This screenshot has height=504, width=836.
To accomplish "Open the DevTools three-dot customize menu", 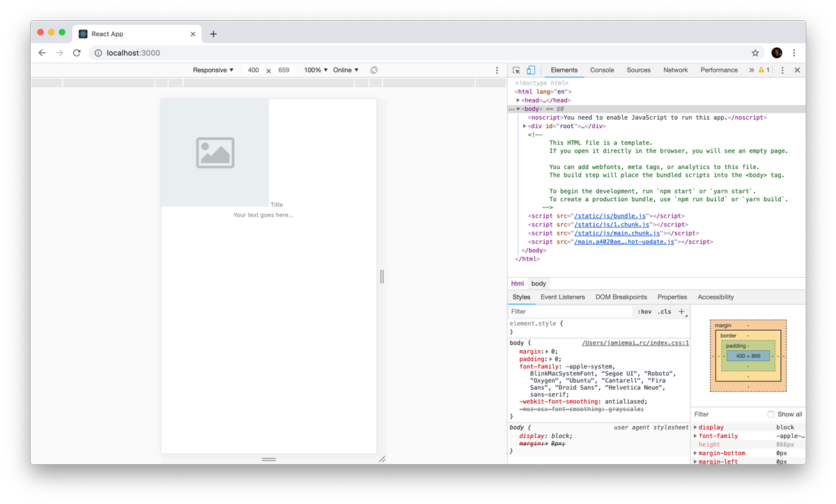I will (x=782, y=70).
